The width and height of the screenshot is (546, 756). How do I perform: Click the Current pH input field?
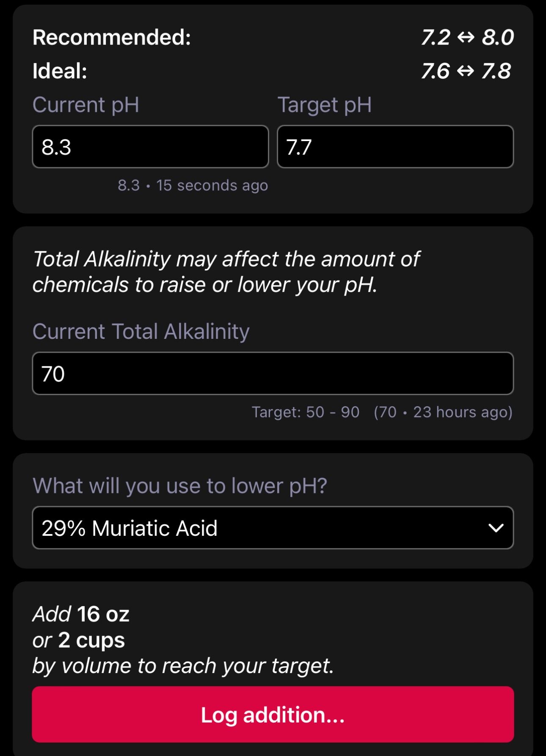click(x=150, y=147)
